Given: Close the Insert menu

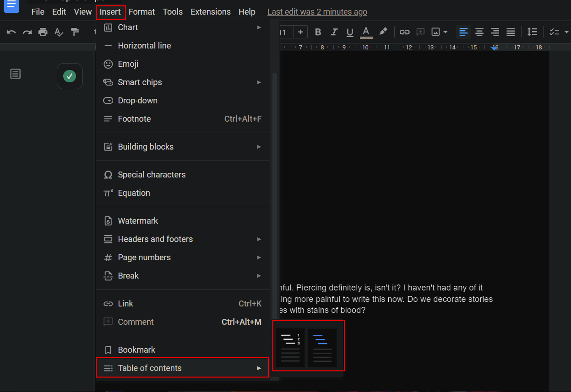Looking at the screenshot, I should coord(110,12).
